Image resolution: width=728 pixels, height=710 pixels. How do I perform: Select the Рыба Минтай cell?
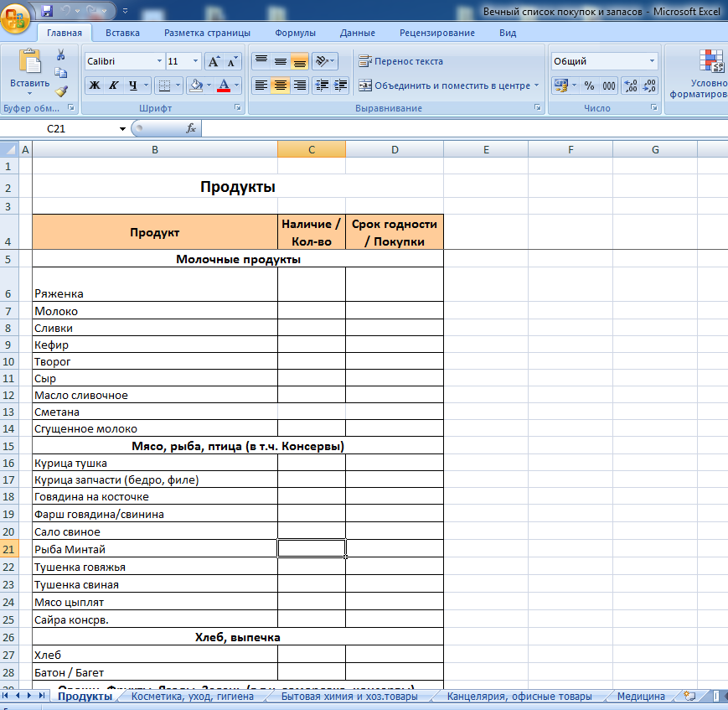(x=155, y=549)
